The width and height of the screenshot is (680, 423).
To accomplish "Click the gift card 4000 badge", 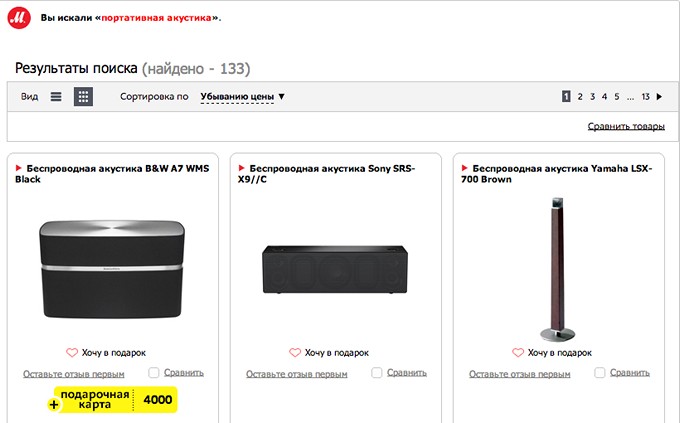I will point(115,400).
